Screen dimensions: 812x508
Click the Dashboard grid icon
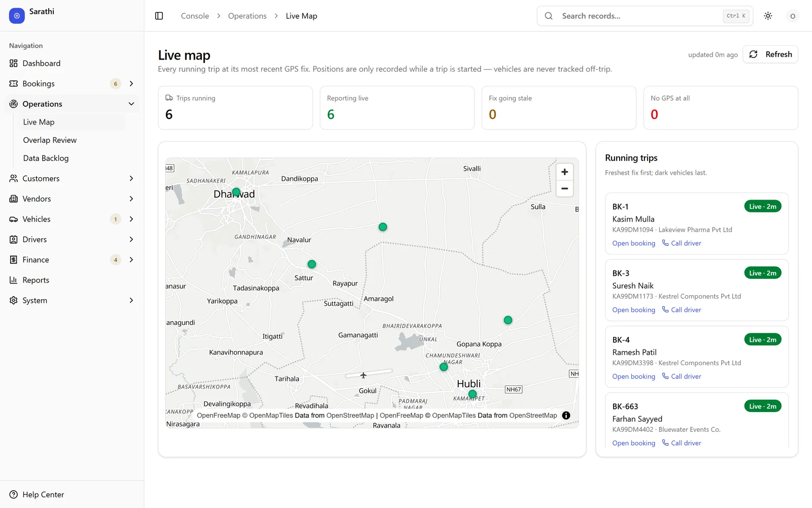(x=14, y=63)
